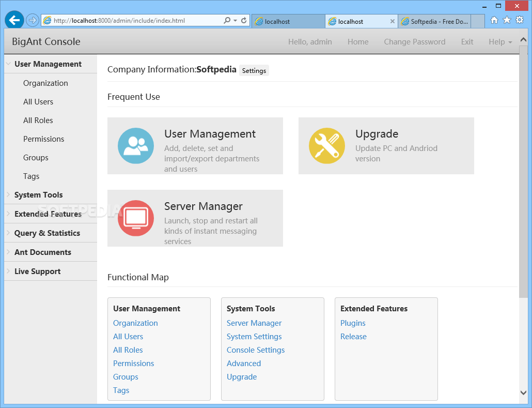Click Permissions link in Functional Map
532x408 pixels.
tap(133, 364)
